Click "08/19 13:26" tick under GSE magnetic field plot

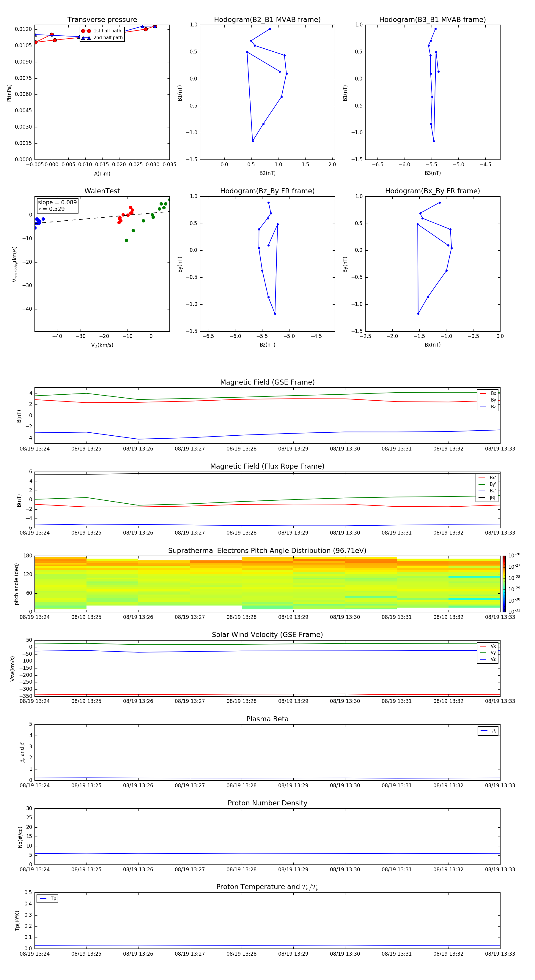tap(138, 449)
